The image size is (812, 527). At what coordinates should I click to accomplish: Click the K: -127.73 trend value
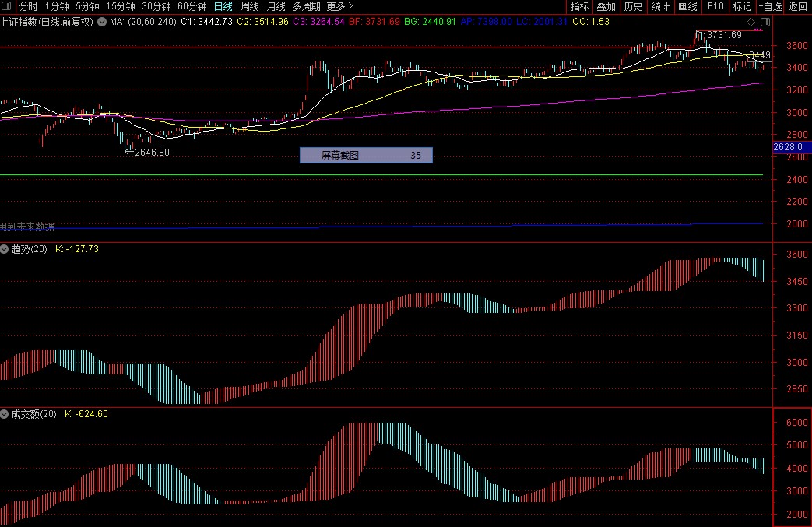76,249
